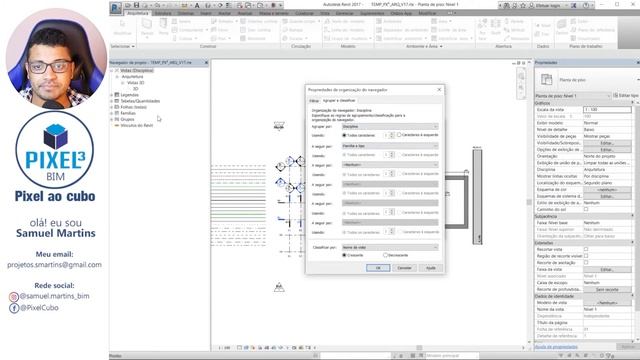Open the second 'A seguir por' <Nenhum> dropdown

(390, 165)
